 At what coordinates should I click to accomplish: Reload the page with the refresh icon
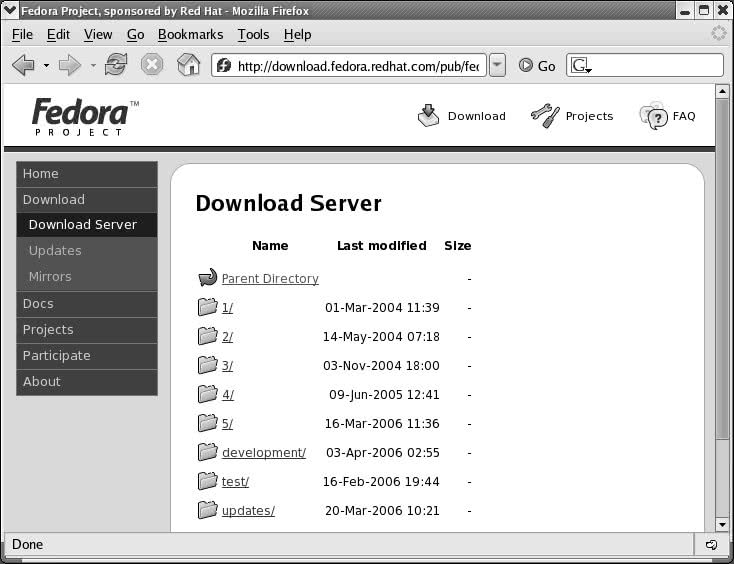click(116, 64)
